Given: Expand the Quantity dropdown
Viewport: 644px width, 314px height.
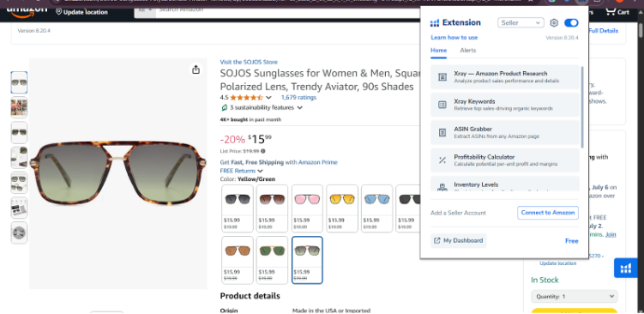Looking at the screenshot, I should 575,296.
